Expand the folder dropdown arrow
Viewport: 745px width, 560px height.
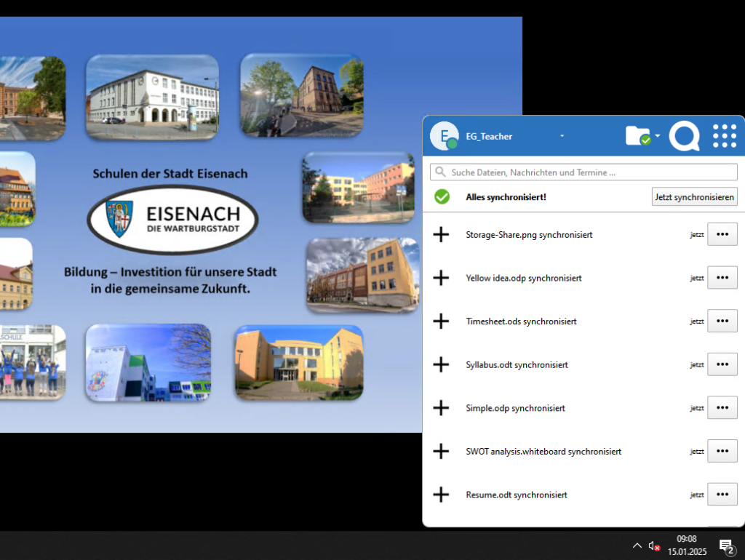click(x=658, y=135)
